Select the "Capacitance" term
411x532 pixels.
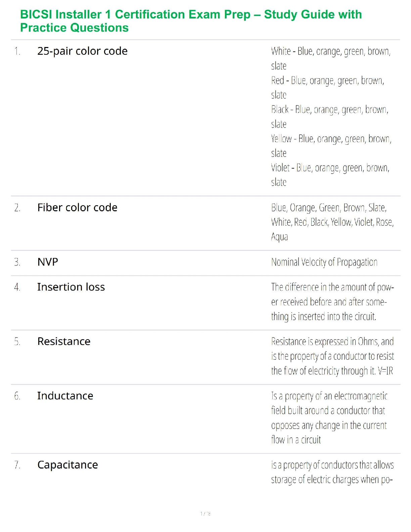[x=67, y=465]
